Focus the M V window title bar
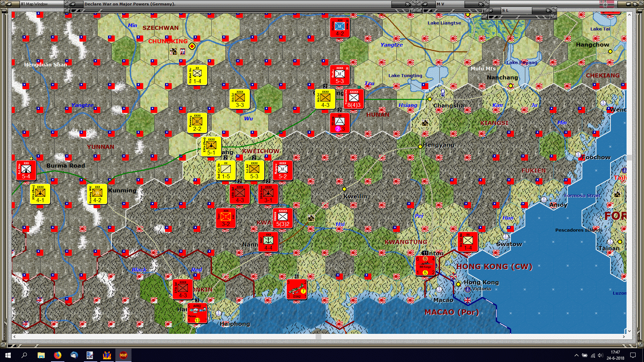The width and height of the screenshot is (644, 362). (453, 4)
